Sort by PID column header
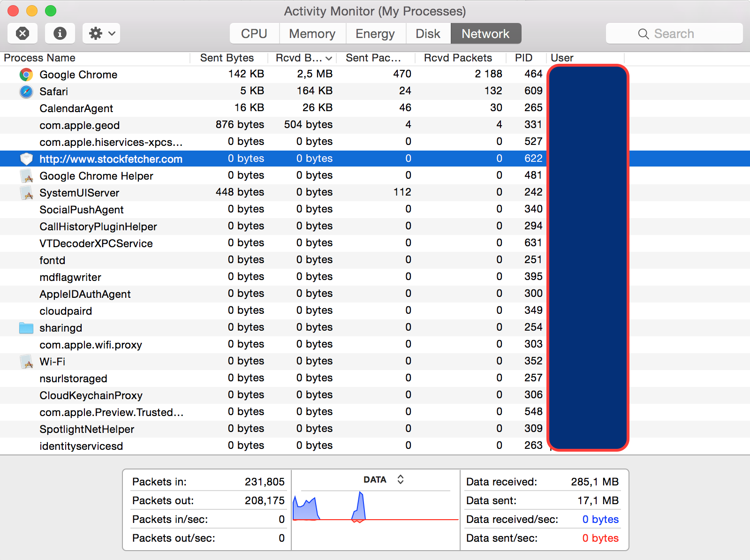The width and height of the screenshot is (750, 560). tap(526, 58)
